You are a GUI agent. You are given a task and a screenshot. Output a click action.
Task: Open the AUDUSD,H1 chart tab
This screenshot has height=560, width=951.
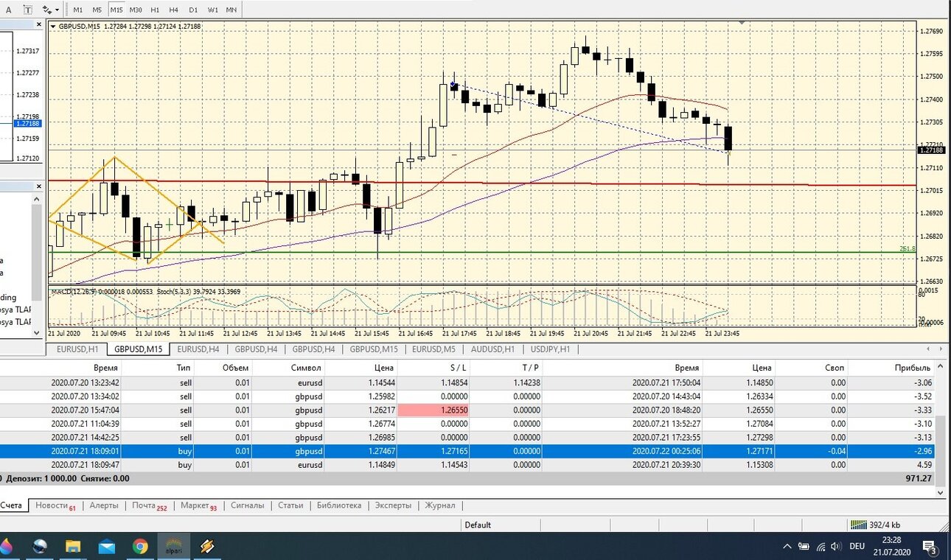click(493, 349)
